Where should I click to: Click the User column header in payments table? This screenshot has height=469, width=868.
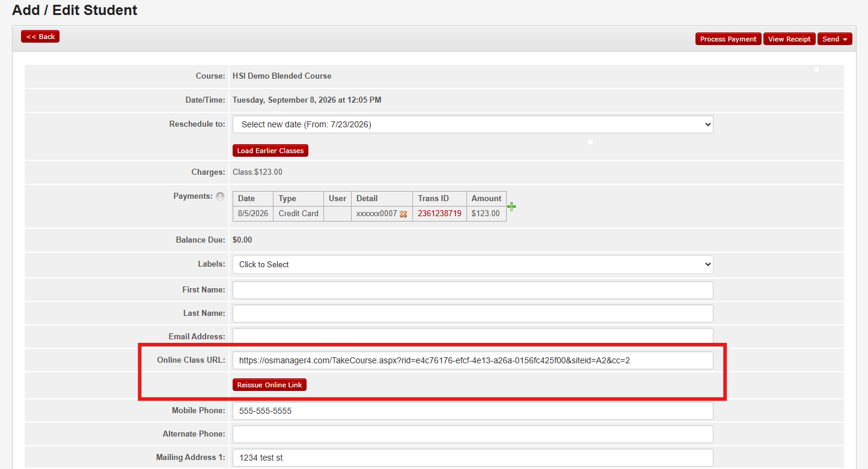(337, 198)
